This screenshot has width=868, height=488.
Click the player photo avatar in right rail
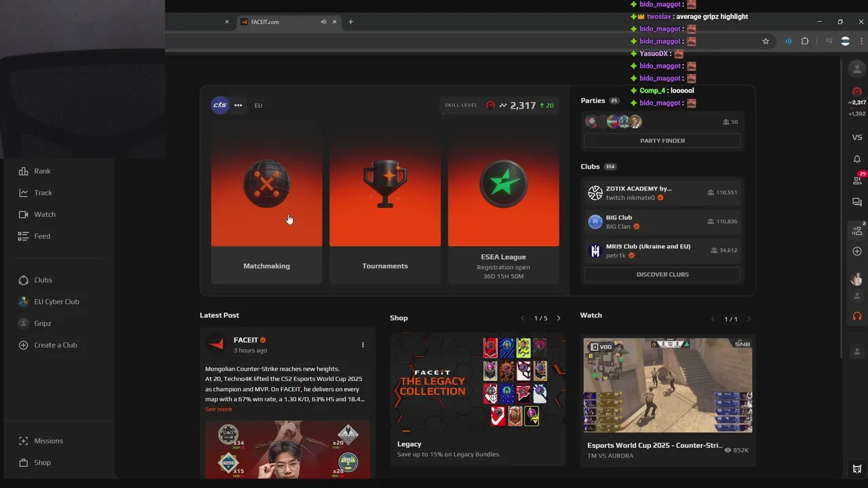(857, 279)
